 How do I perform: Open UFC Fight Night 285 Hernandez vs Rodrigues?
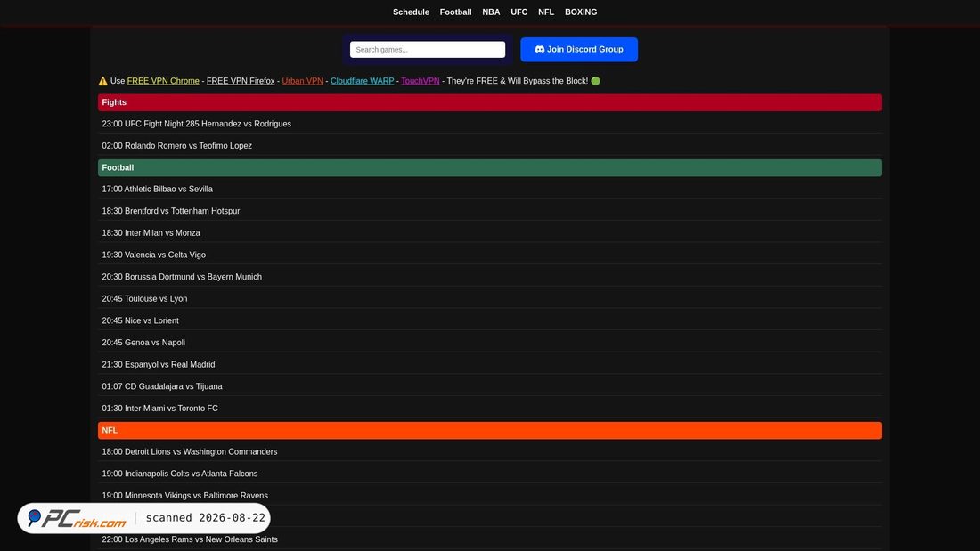tap(489, 124)
